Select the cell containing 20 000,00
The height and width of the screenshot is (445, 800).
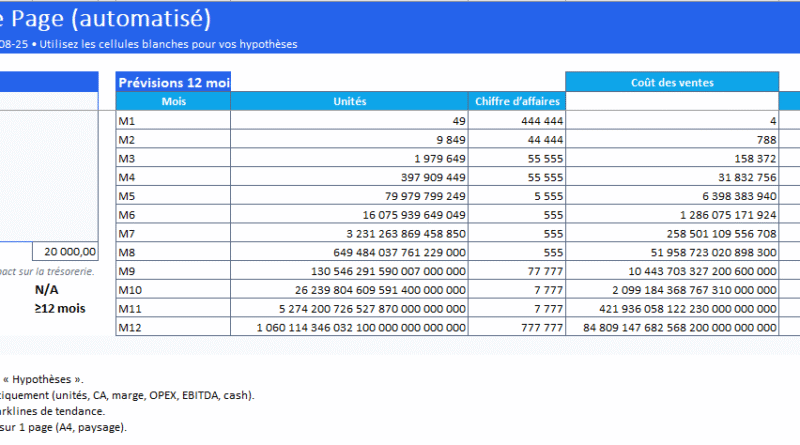pos(65,252)
